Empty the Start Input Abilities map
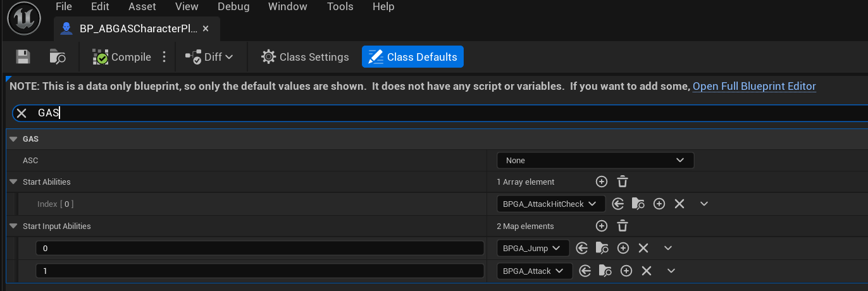This screenshot has height=291, width=868. 623,226
